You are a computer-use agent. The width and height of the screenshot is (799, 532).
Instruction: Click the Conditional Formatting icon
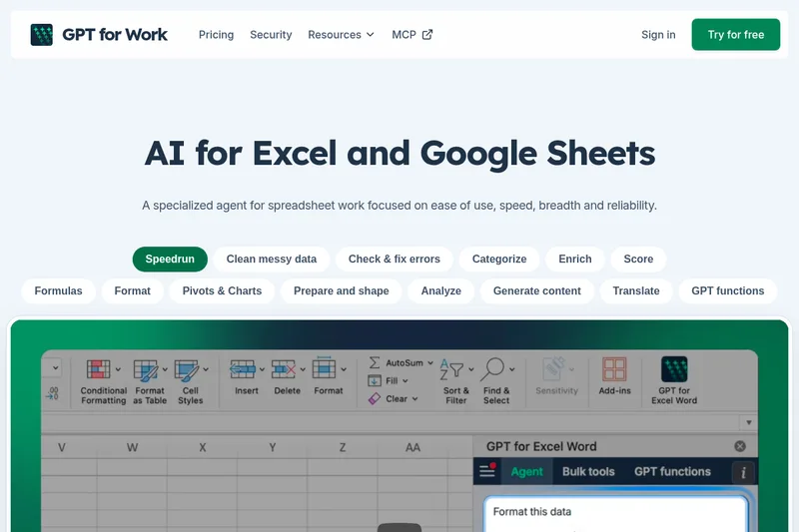(98, 369)
